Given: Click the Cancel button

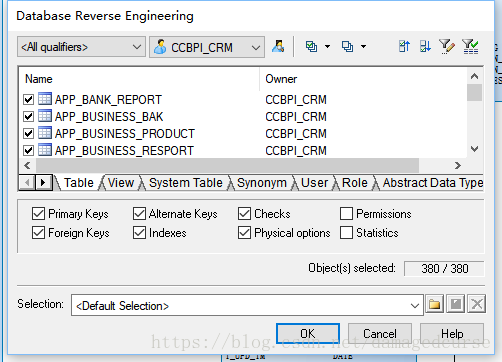Looking at the screenshot, I should [380, 333].
